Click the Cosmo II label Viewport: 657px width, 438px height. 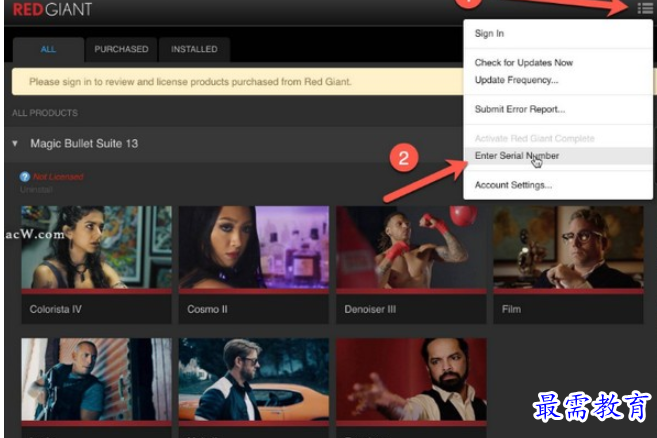coord(207,309)
